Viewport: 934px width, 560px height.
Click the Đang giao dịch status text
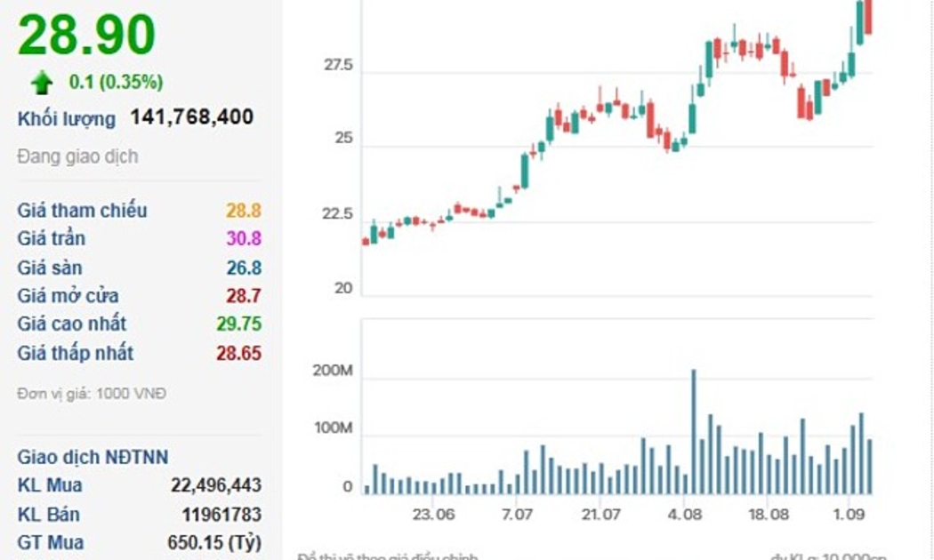click(77, 156)
